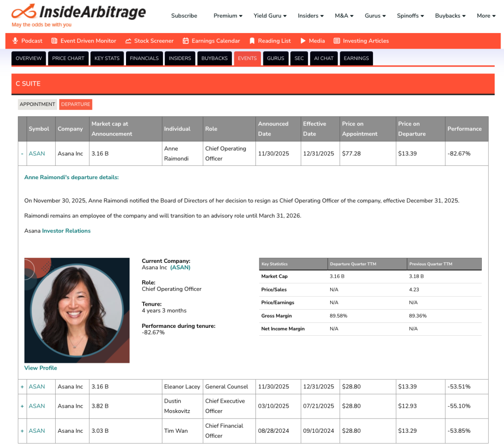Expand the Eleanor Lacey row
Screen dimensions: 504x446
22,387
